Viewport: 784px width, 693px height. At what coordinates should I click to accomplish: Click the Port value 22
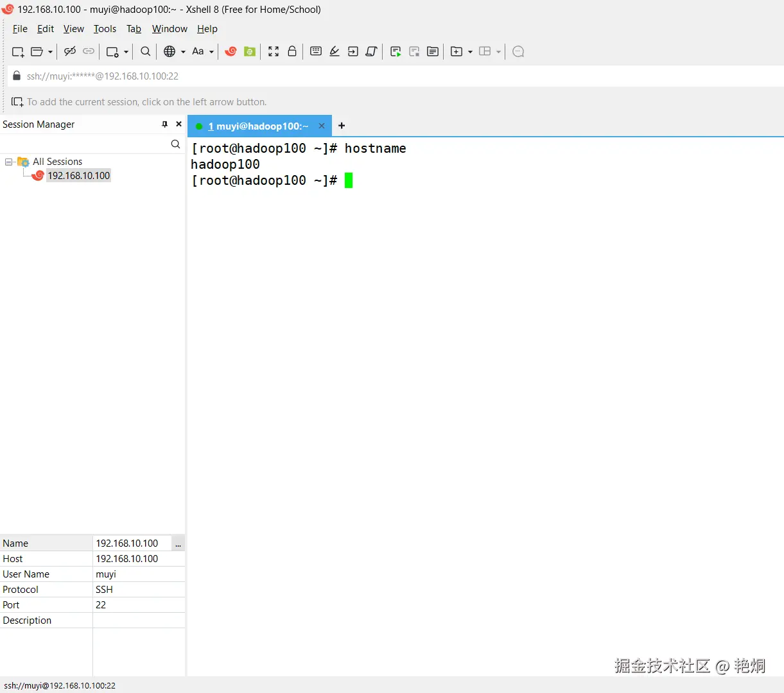101,605
